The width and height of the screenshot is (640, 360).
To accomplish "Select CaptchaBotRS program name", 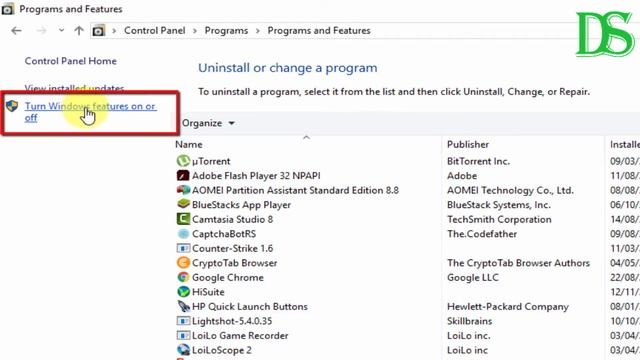I will pos(224,234).
